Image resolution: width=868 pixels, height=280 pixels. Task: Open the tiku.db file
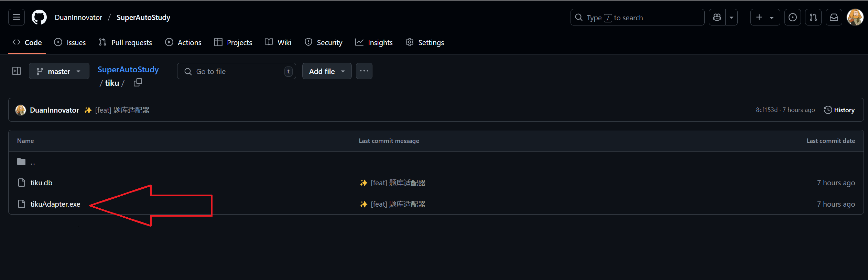coord(41,183)
